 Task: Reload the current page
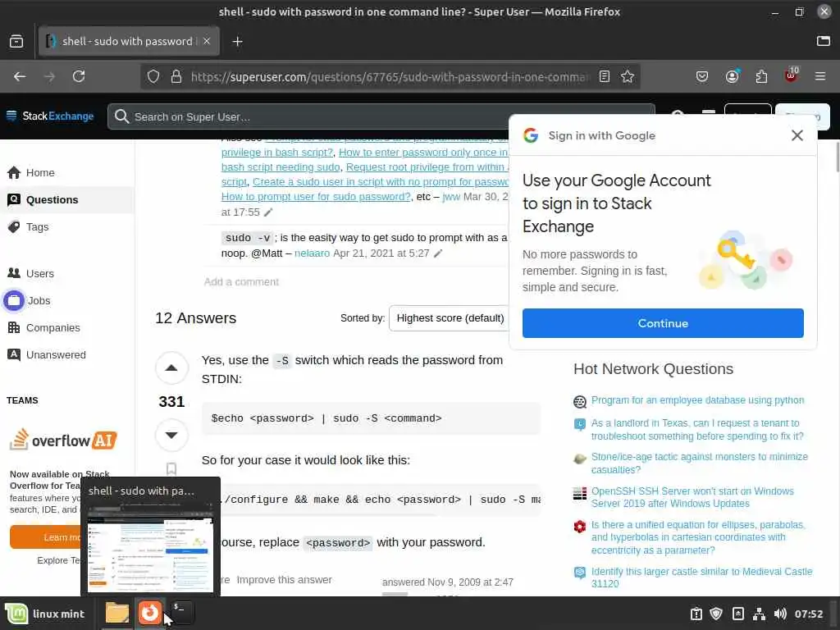pos(79,76)
